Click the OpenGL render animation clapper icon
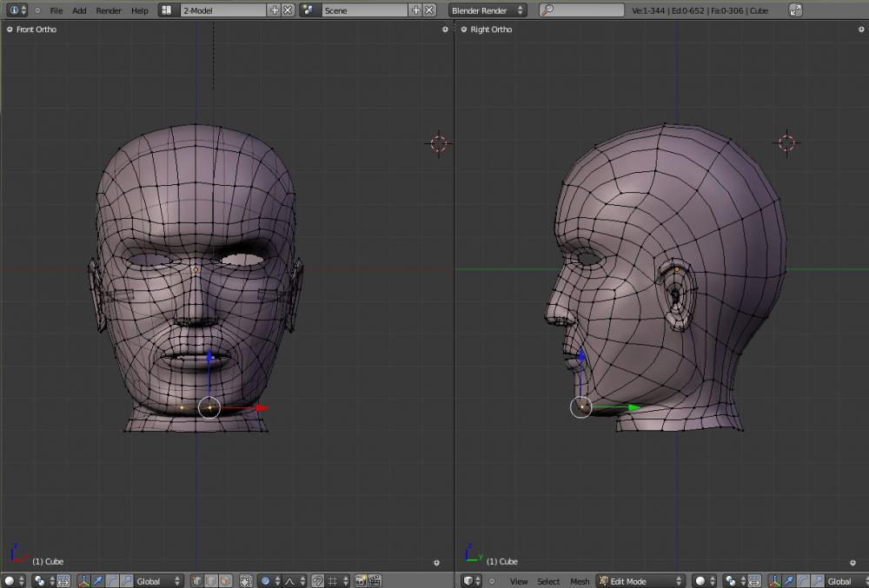Image resolution: width=869 pixels, height=588 pixels. (x=375, y=581)
